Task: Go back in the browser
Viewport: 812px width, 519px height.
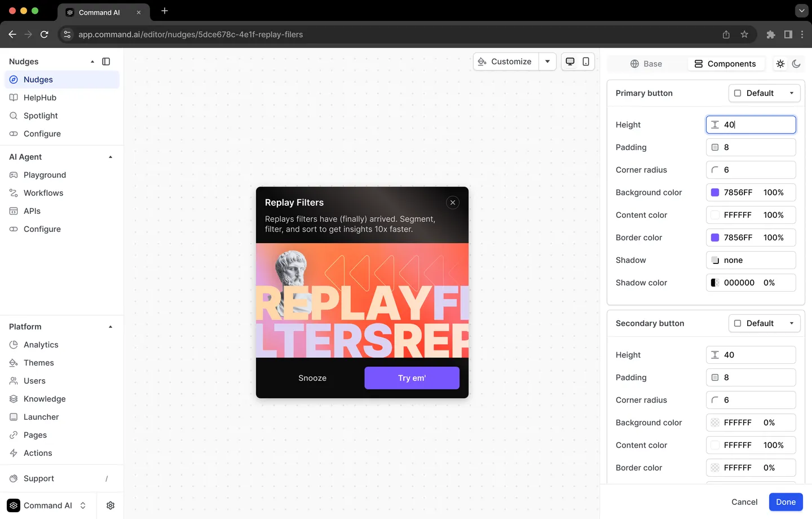Action: click(12, 34)
